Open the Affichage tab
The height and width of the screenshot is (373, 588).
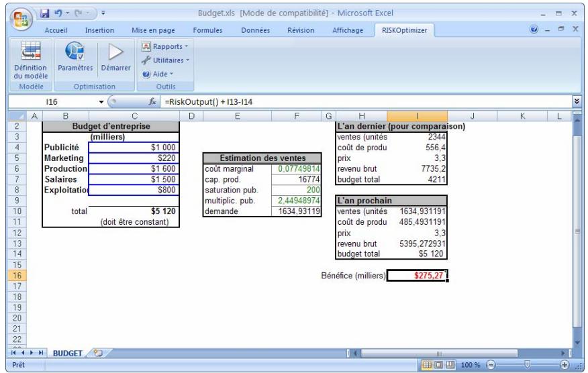348,30
